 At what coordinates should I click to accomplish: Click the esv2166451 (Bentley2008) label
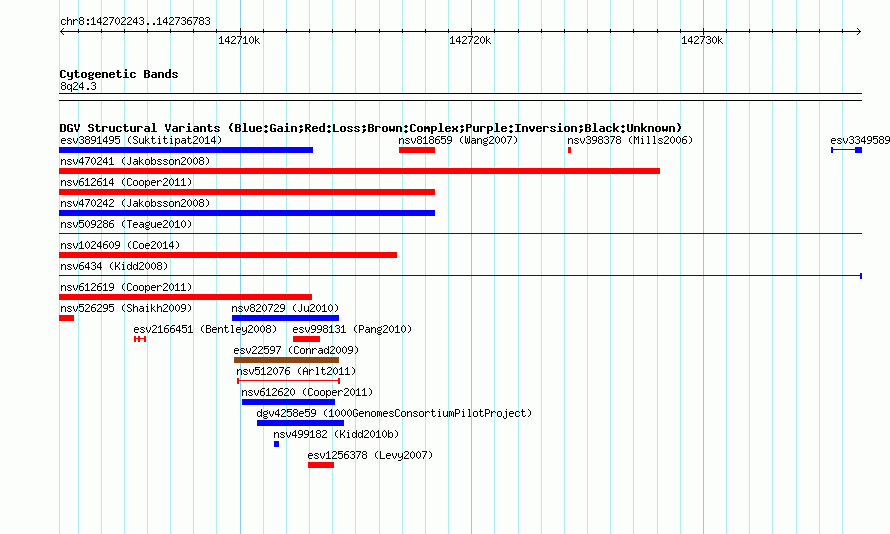pos(205,329)
